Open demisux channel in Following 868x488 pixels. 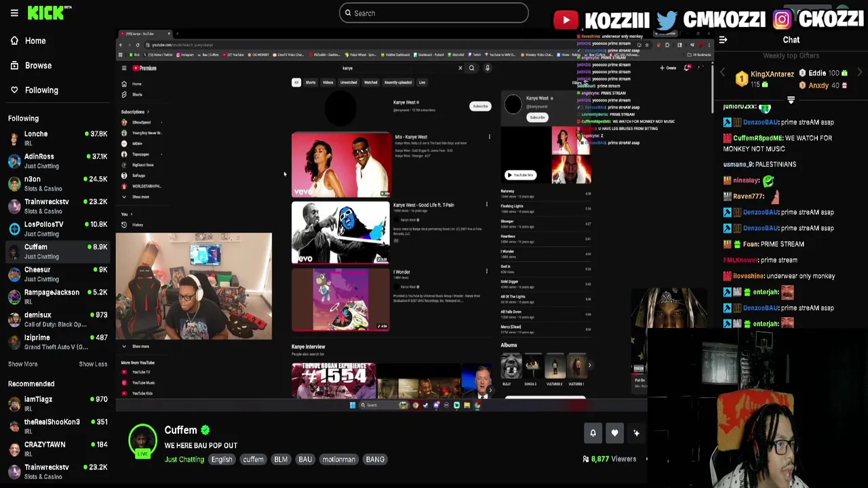pos(58,319)
